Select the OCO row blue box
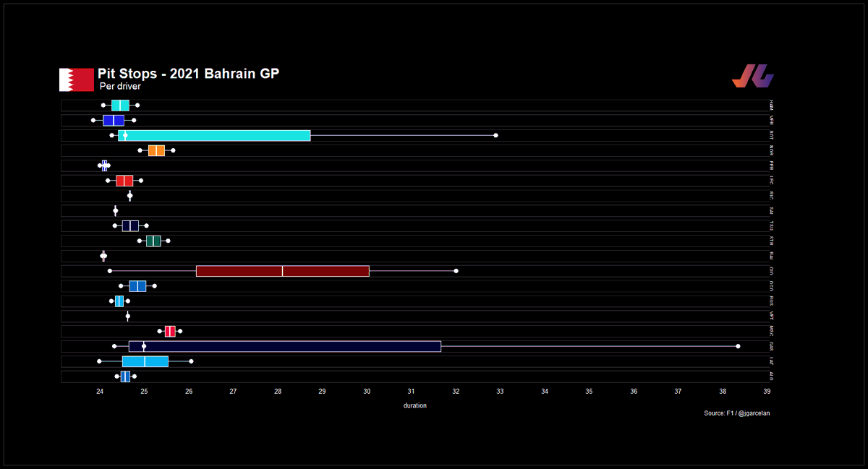 coord(137,286)
